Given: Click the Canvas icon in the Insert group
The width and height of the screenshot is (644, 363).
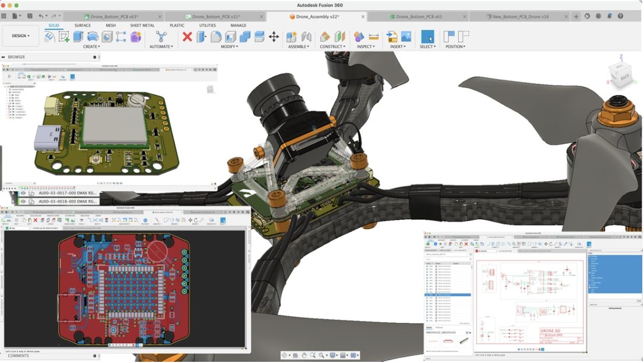Looking at the screenshot, I should (406, 35).
